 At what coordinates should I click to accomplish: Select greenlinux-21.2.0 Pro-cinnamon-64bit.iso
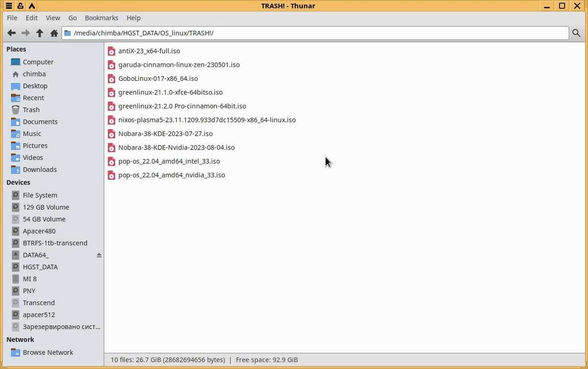coord(182,106)
